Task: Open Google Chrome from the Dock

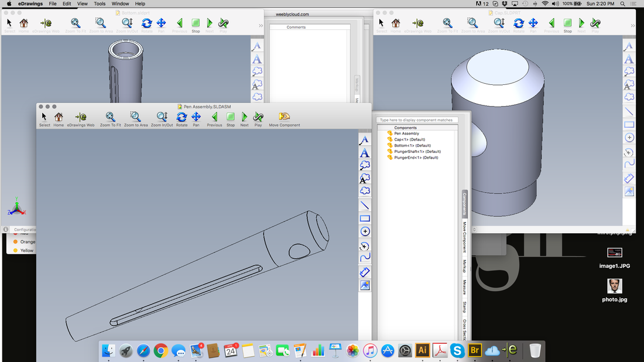Action: pos(160,350)
